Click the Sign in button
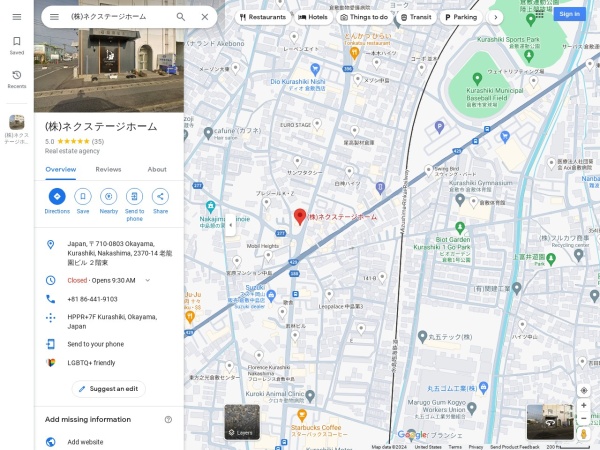Screen dimensions: 600x450 [569, 14]
